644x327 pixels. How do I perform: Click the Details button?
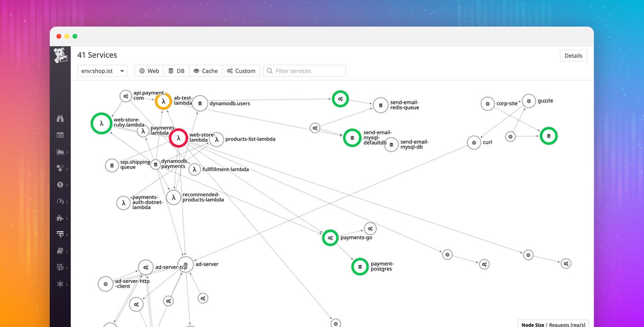coord(573,55)
